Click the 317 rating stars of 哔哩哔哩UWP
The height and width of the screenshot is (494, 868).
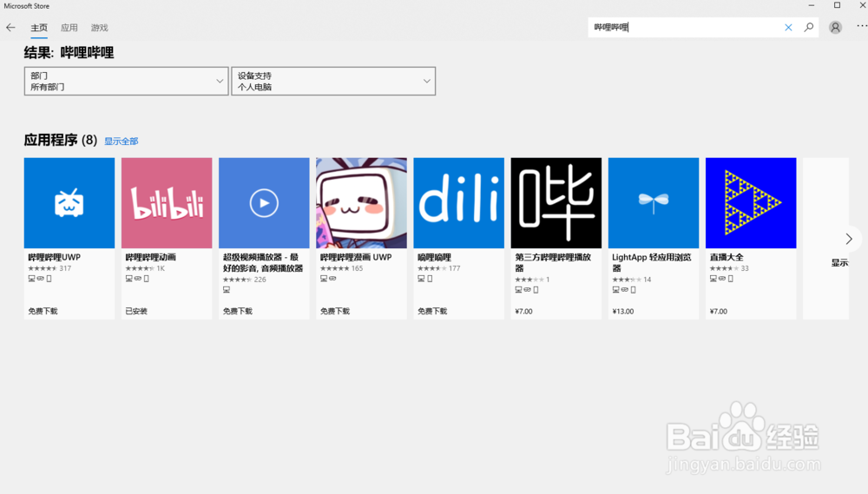pyautogui.click(x=43, y=268)
